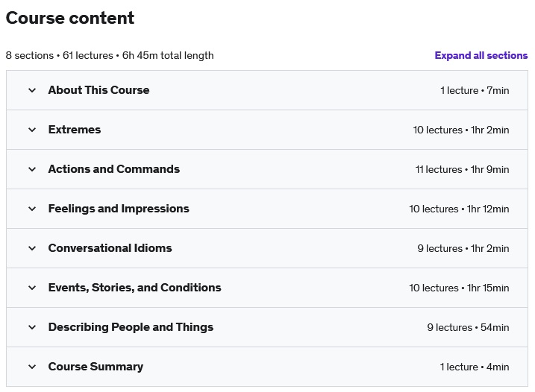
Task: Click the chevron icon next to Extremes
Action: point(32,130)
